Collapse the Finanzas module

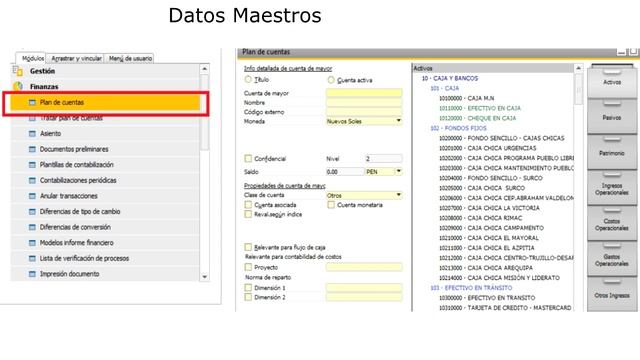(x=105, y=87)
